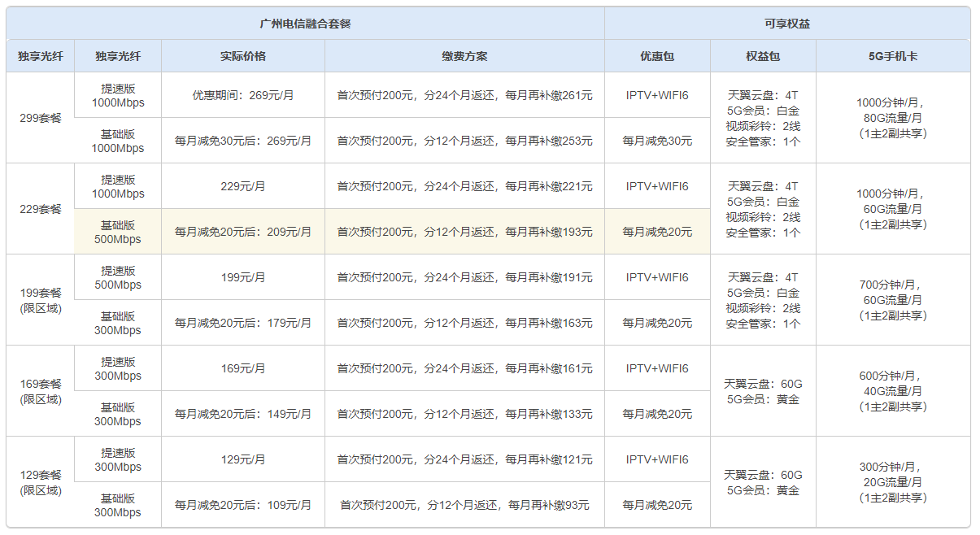980x535 pixels.
Task: Click the 199元/月 price cell
Action: [243, 277]
